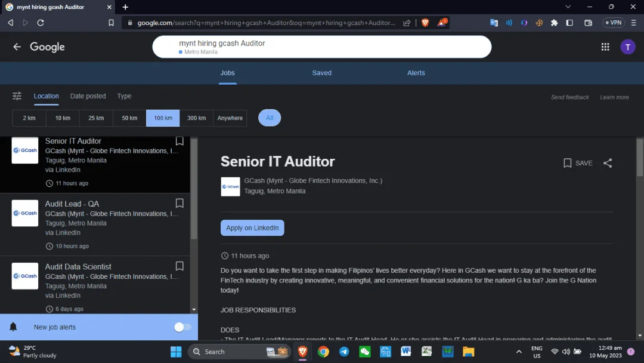Open File Explorer from the taskbar
Viewport: 644px width, 363px height.
click(468, 352)
